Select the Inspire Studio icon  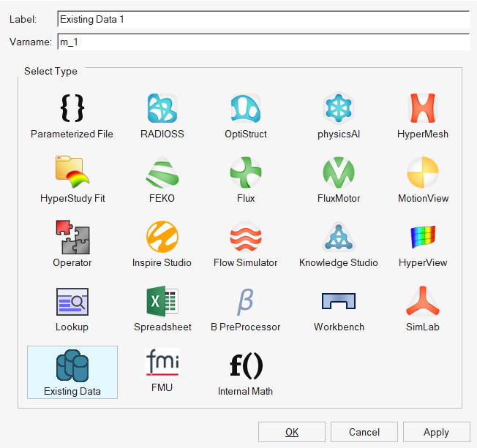(x=162, y=237)
